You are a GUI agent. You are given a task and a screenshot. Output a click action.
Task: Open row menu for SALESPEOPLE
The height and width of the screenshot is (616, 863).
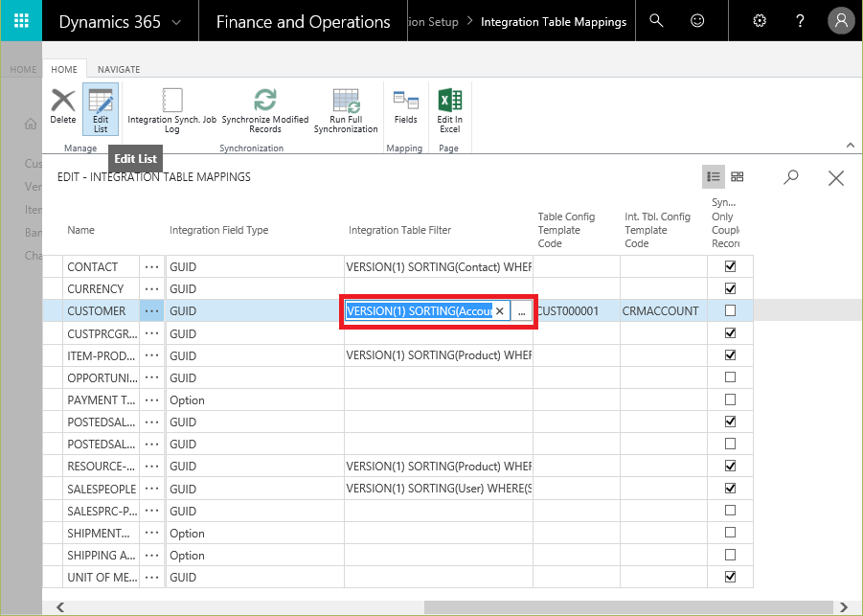(x=152, y=489)
